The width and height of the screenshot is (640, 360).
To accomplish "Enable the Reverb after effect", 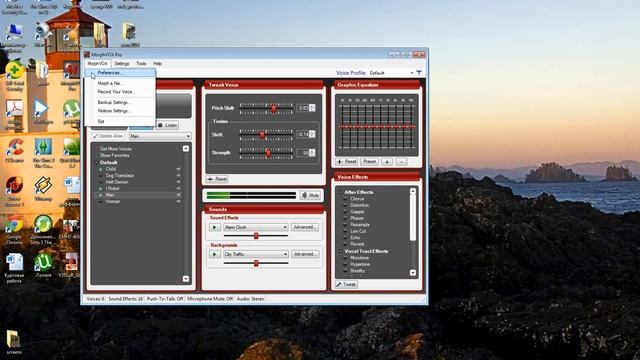I will pyautogui.click(x=345, y=244).
